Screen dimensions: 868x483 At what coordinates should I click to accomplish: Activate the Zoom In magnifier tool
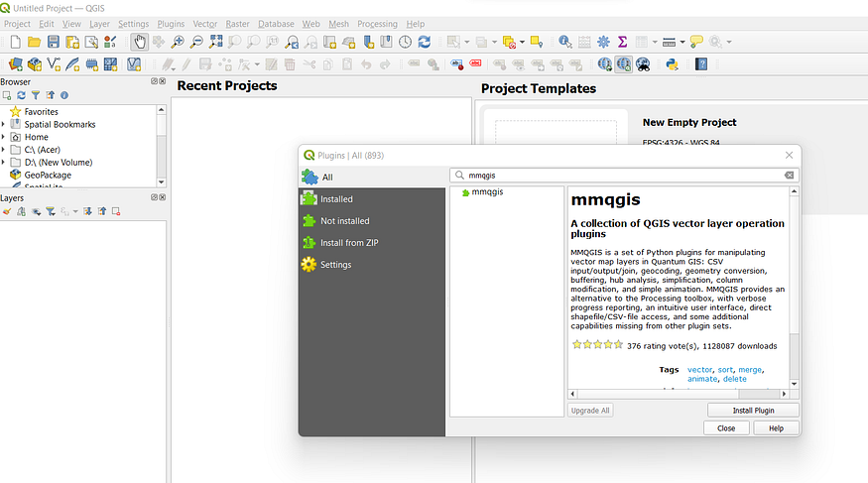coord(178,42)
